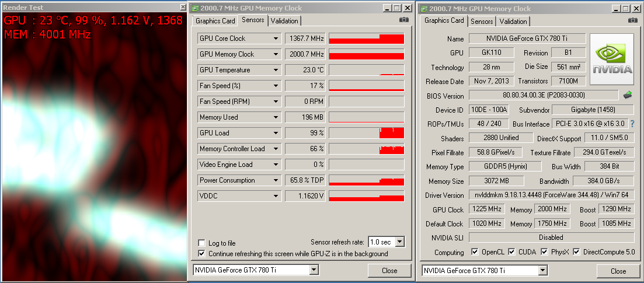Open the Fan Speed (RPM) sensor dropdown
644x283 pixels.
pos(276,102)
